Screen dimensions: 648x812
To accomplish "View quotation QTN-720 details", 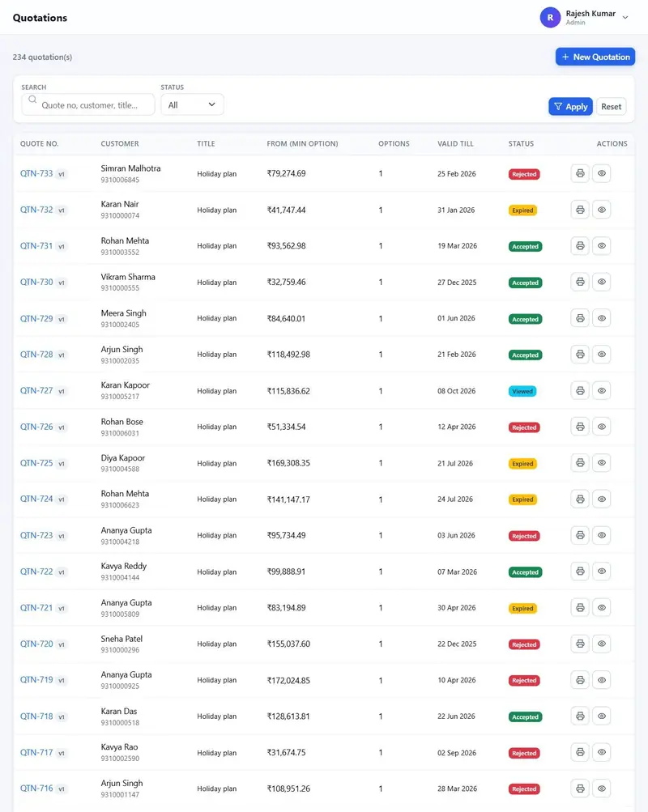I will click(x=601, y=644).
